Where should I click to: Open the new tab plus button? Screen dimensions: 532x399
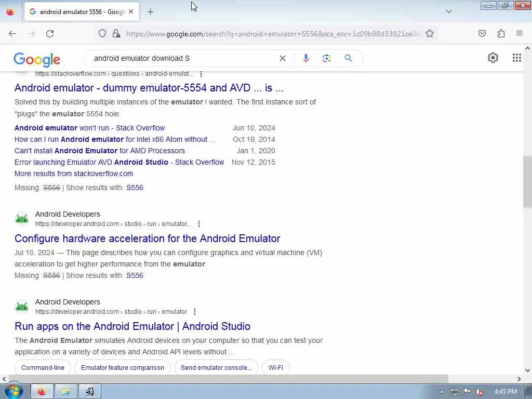(150, 12)
